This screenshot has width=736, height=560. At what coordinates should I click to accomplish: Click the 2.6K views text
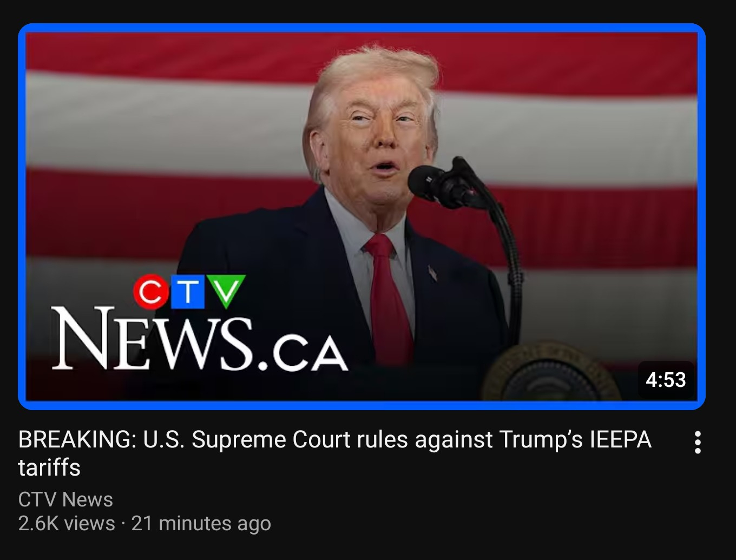pyautogui.click(x=67, y=523)
